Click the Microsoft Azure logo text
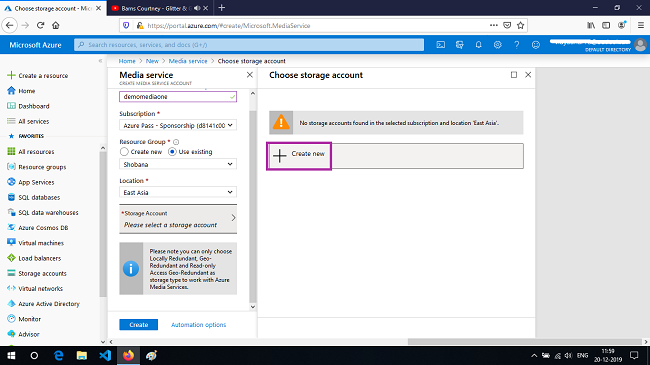 pyautogui.click(x=35, y=45)
